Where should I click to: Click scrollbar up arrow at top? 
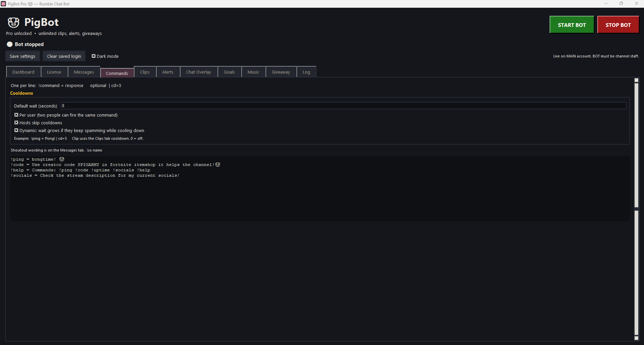[x=636, y=80]
